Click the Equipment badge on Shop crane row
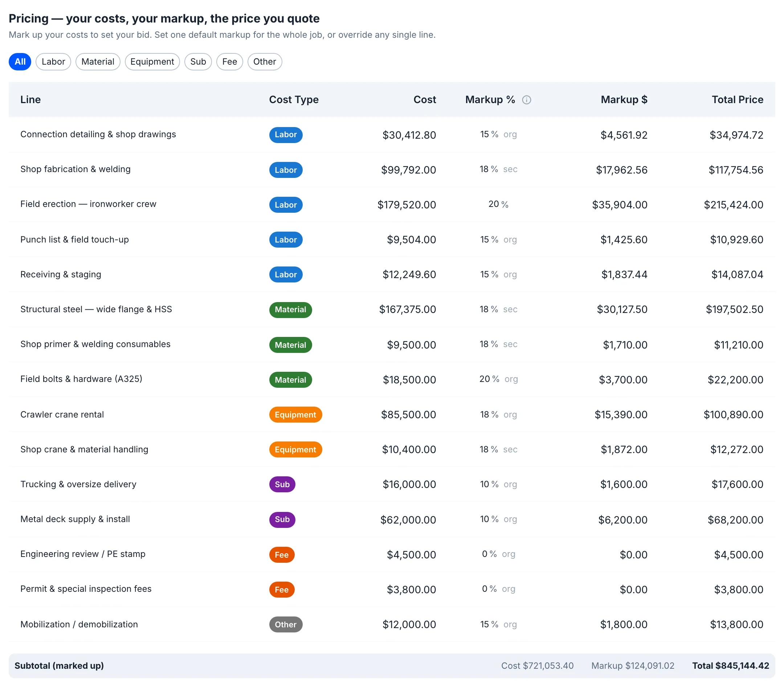The width and height of the screenshot is (784, 684). click(x=295, y=449)
